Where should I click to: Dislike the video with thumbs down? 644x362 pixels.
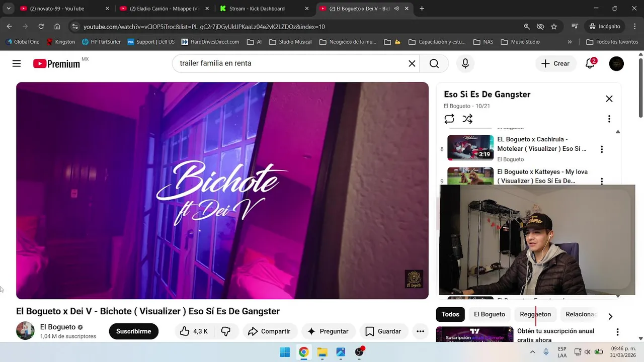point(226,331)
